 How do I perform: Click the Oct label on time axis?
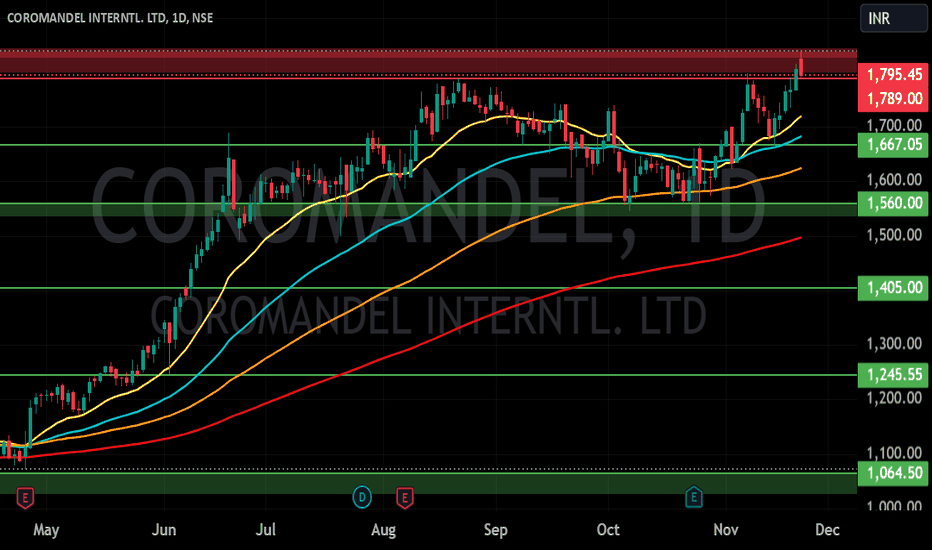[608, 530]
